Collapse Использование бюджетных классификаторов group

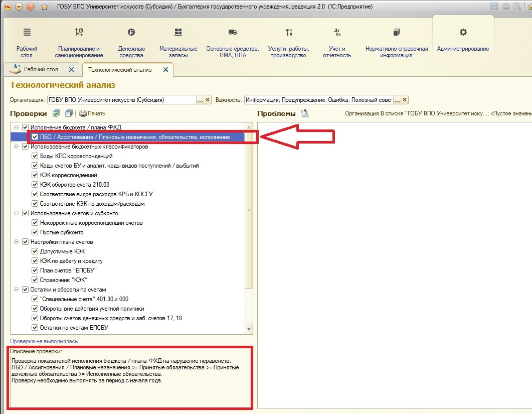pos(17,147)
